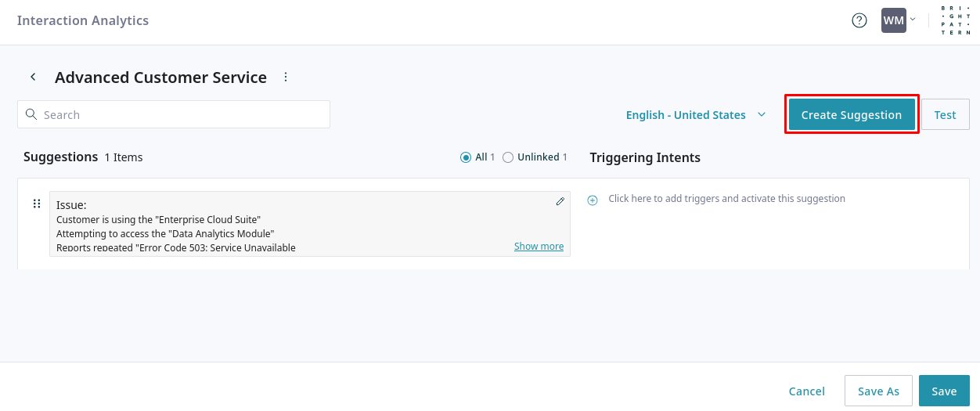The width and height of the screenshot is (980, 411).
Task: Expand suggestion text with Show more
Action: [x=539, y=247]
